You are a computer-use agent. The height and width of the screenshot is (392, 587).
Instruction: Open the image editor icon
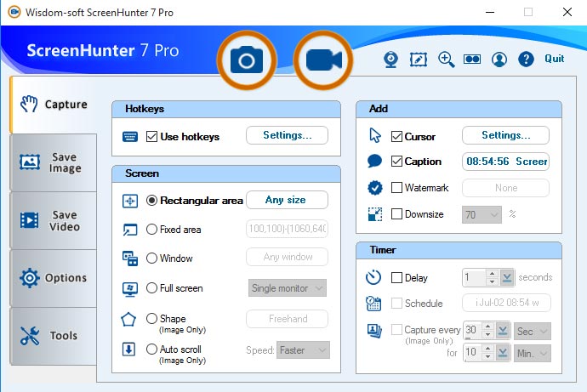coord(419,60)
